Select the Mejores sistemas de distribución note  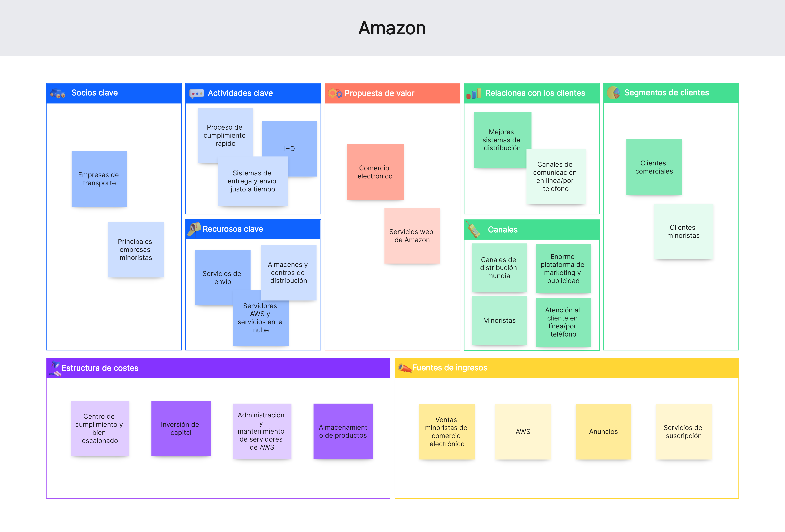pos(502,140)
